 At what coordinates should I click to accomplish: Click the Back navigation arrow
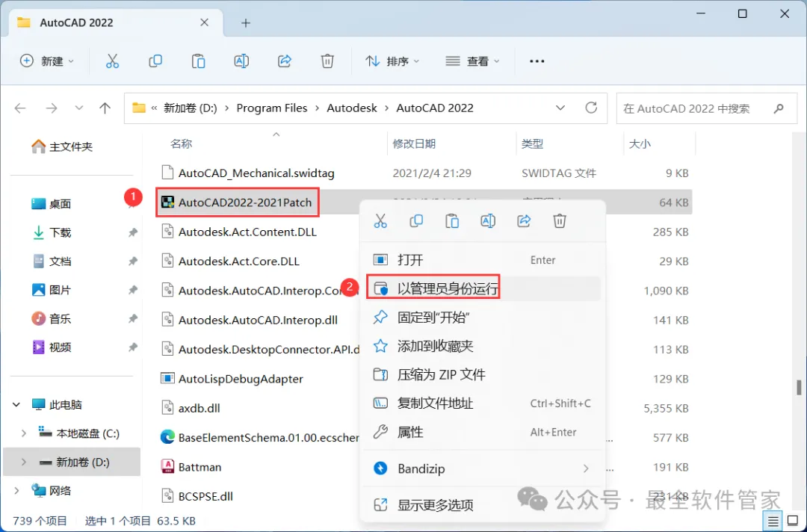click(x=20, y=108)
